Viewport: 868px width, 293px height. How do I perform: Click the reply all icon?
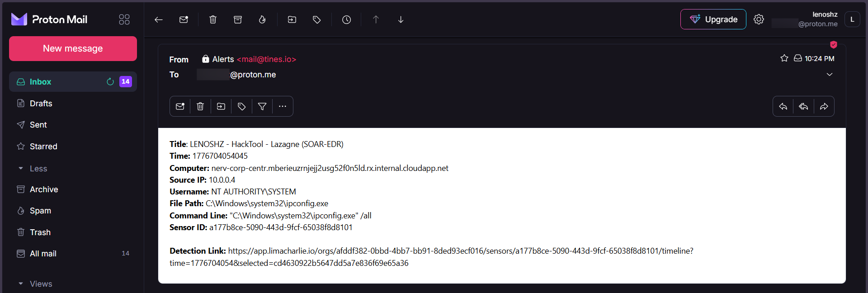point(803,106)
